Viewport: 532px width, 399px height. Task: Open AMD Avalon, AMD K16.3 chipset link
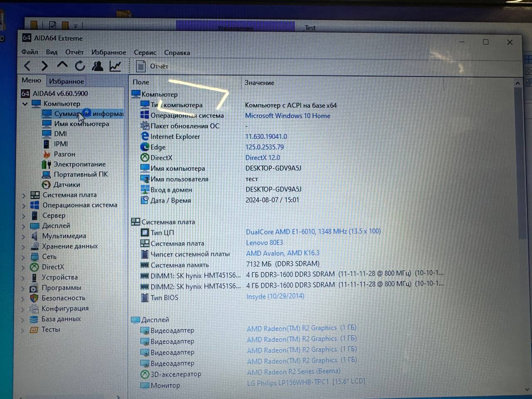tap(283, 253)
